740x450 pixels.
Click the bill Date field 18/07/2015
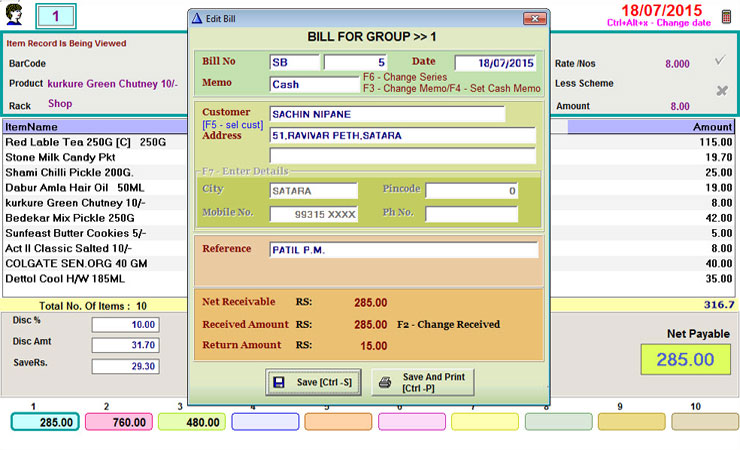click(495, 63)
